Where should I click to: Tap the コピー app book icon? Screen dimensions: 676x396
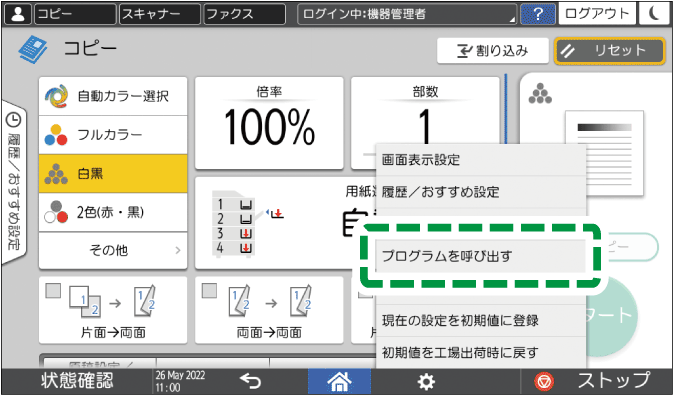tap(33, 49)
